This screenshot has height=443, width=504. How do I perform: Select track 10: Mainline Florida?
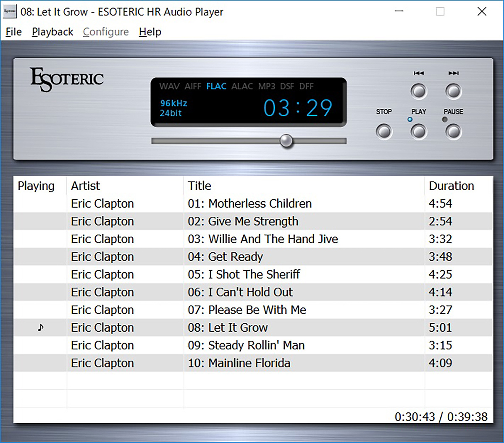point(253,363)
